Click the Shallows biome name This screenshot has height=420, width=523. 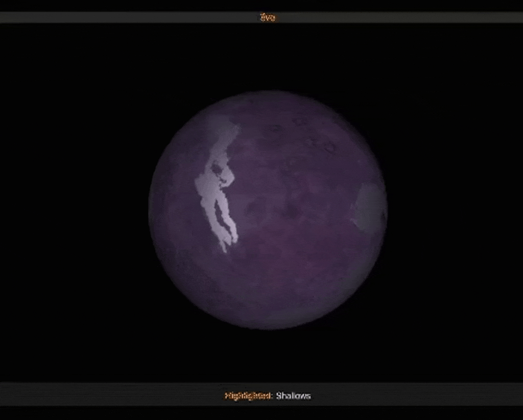click(x=293, y=395)
